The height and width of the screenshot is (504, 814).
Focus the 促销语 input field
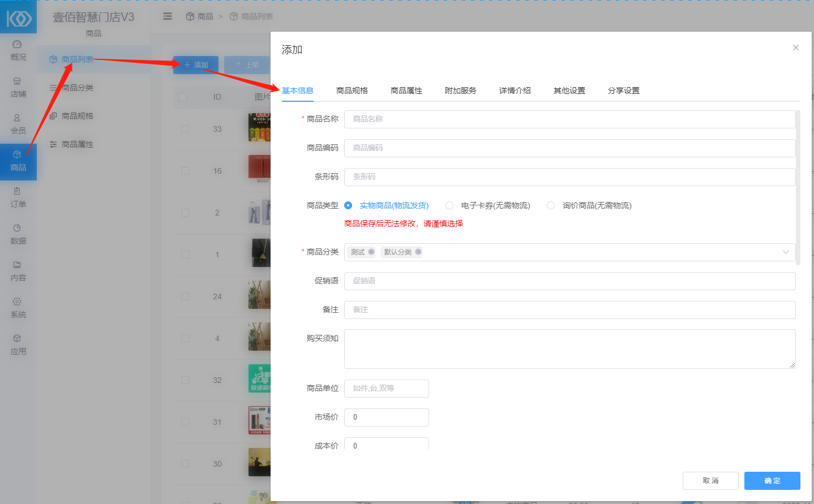569,281
